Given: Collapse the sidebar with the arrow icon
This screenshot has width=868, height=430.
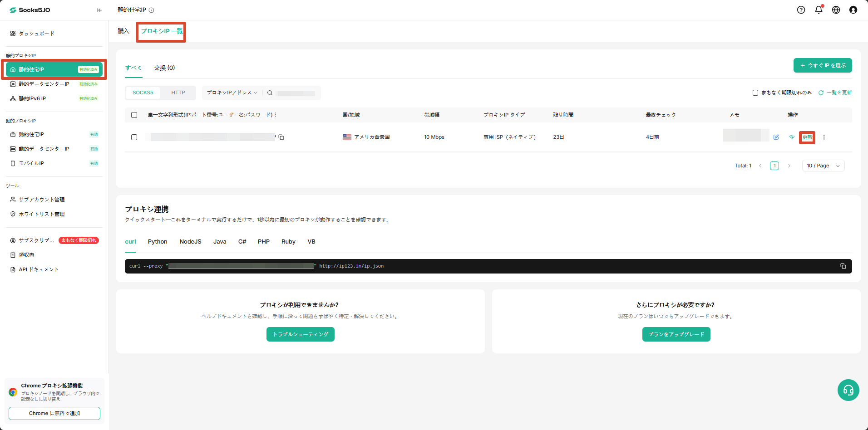Looking at the screenshot, I should pyautogui.click(x=99, y=10).
